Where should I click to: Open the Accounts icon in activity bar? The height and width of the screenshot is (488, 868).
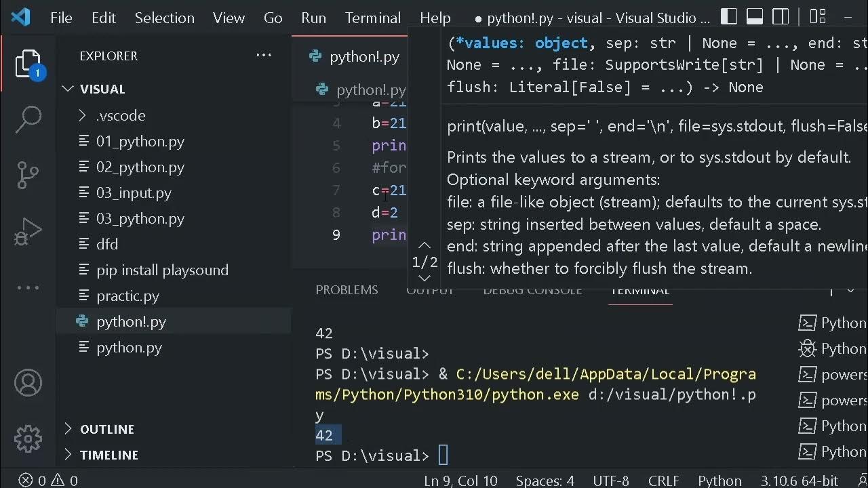pyautogui.click(x=28, y=384)
